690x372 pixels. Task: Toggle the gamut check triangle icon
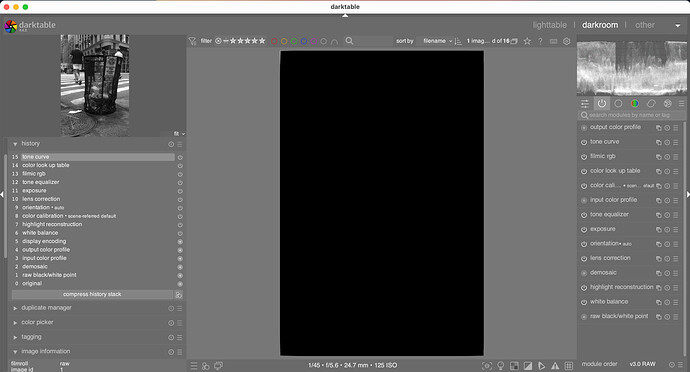tap(555, 366)
